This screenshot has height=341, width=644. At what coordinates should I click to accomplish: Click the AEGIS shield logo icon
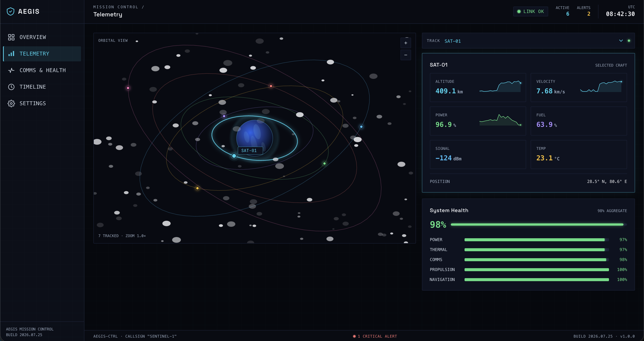coord(11,11)
